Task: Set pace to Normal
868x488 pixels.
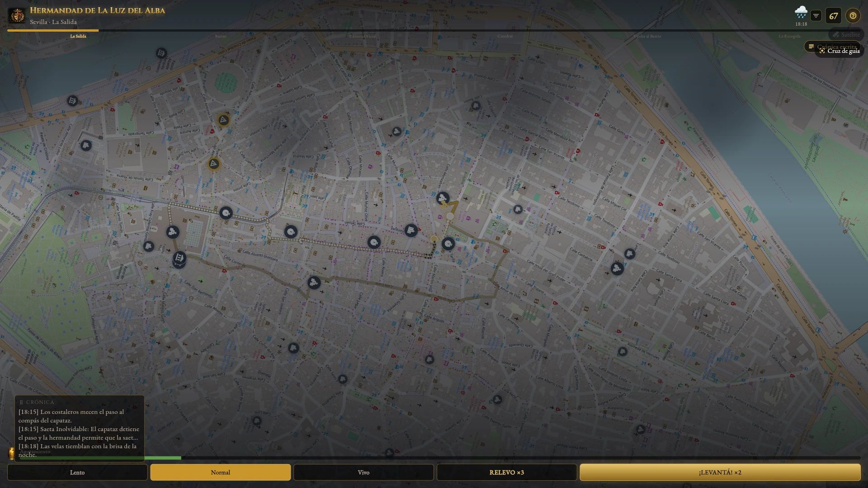Action: click(x=221, y=472)
